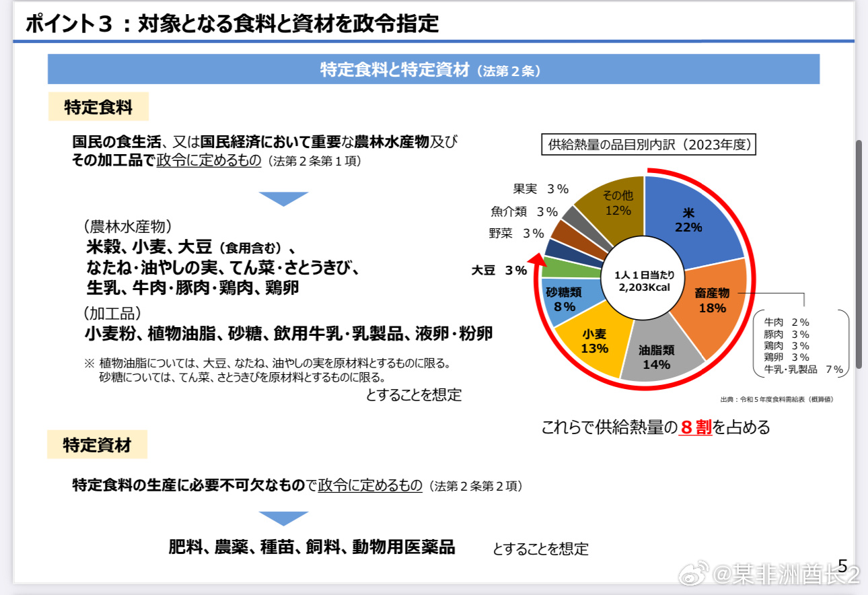Click 豚肉 3% in the breakdown box
The width and height of the screenshot is (868, 595).
click(787, 334)
